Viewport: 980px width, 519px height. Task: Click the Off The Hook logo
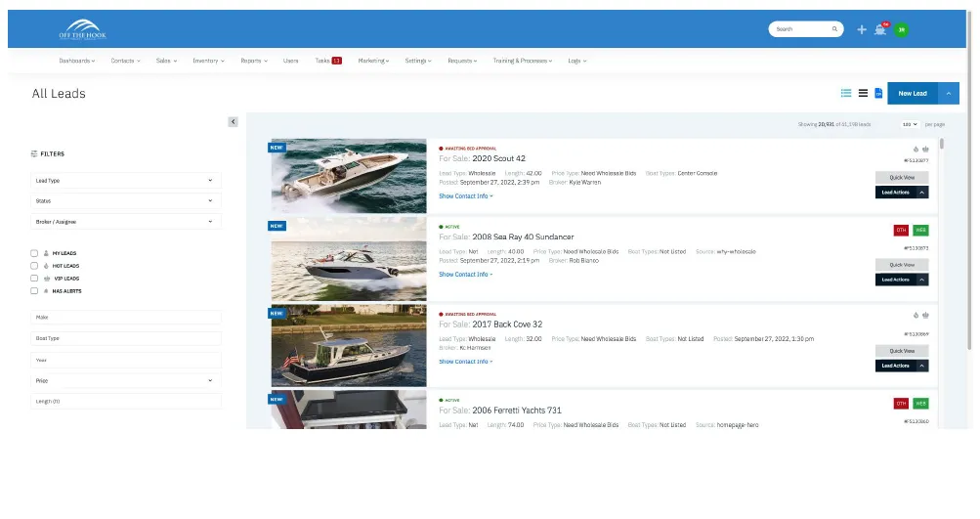point(82,28)
